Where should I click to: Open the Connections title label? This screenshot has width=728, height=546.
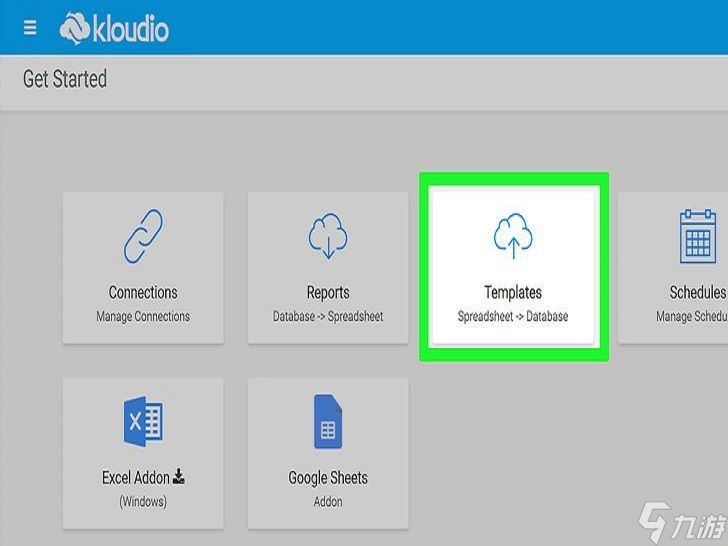[x=143, y=292]
